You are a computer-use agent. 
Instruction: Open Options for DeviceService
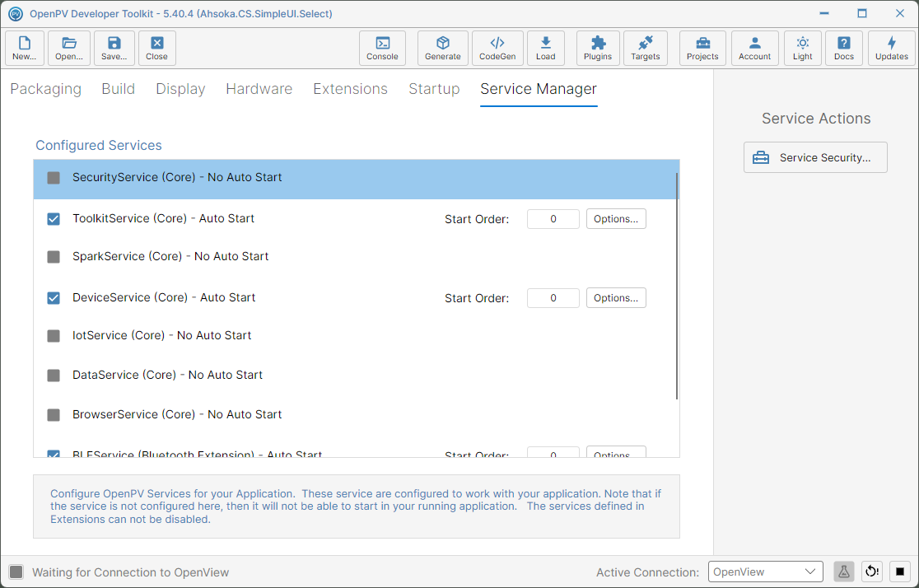[616, 298]
